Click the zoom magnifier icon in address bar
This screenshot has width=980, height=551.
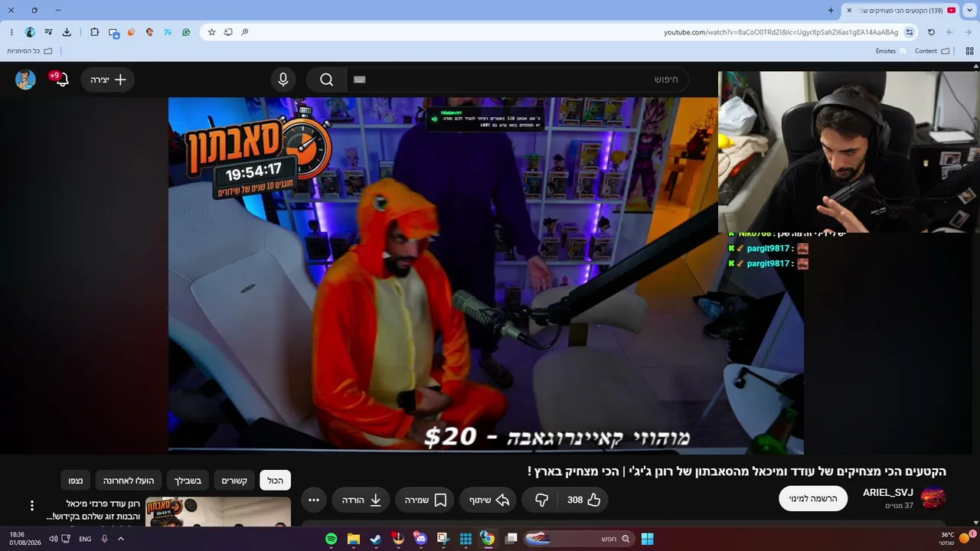coord(245,32)
